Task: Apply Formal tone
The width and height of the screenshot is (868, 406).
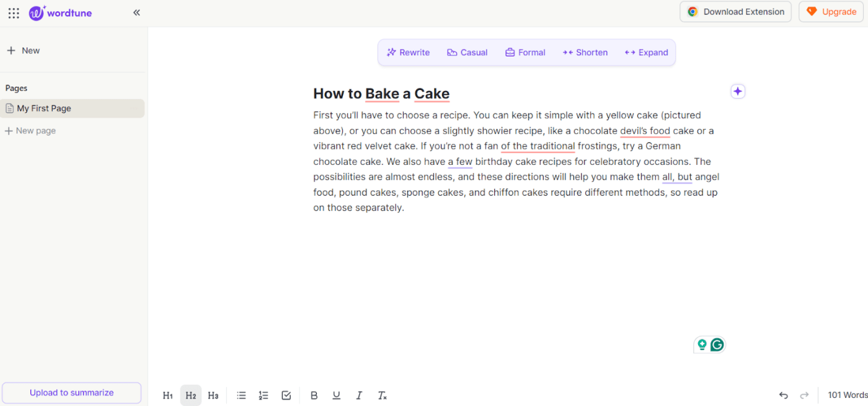Action: [x=525, y=53]
